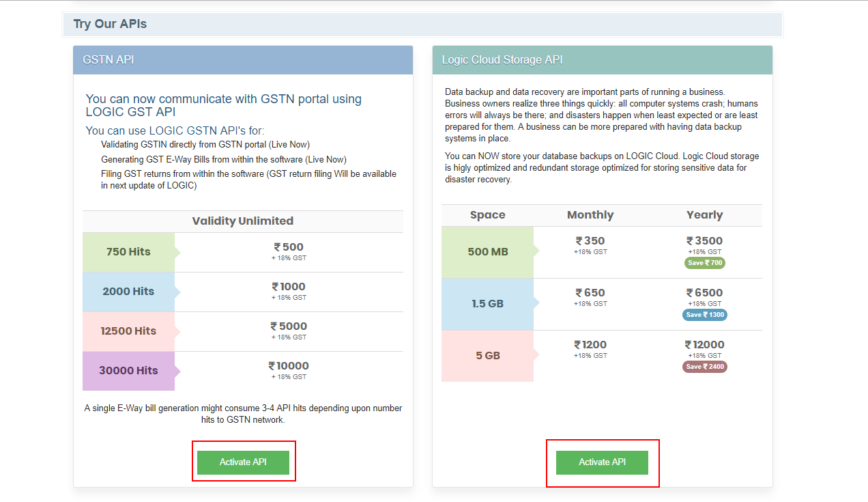Click "Filing GST returns from within the software" line
Screen dimensions: 868x502
coord(248,180)
